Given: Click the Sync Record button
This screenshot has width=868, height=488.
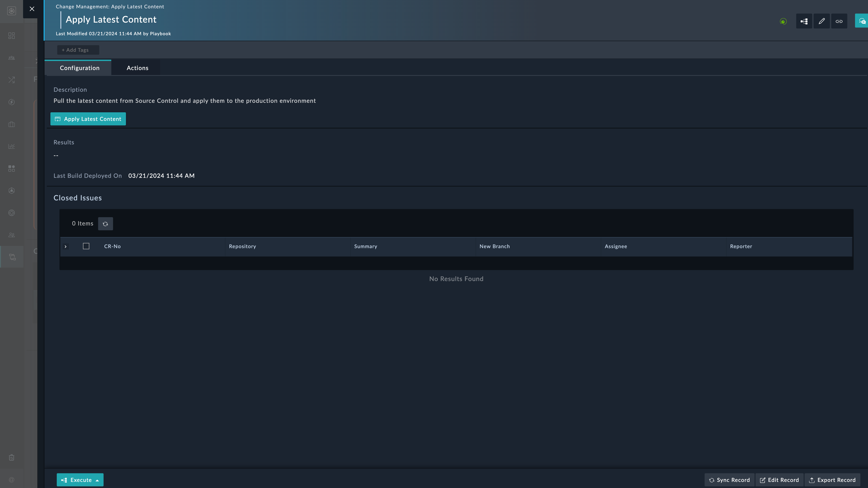Looking at the screenshot, I should click(x=729, y=480).
